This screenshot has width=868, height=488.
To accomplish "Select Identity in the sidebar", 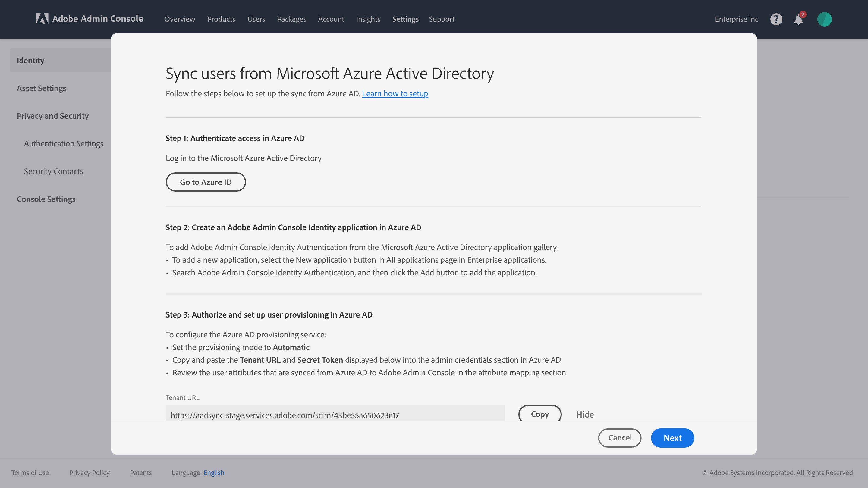I will pyautogui.click(x=60, y=60).
